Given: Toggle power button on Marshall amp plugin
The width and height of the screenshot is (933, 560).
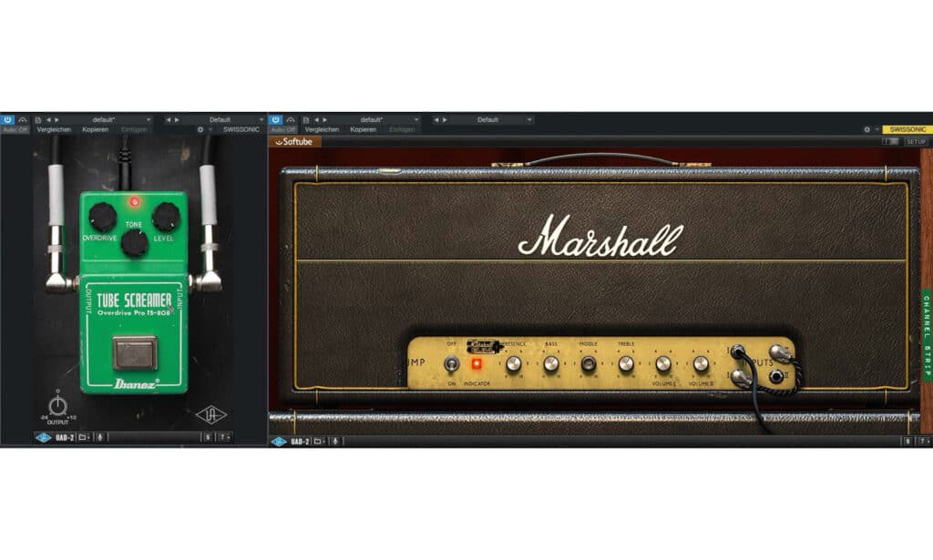Looking at the screenshot, I should [275, 119].
